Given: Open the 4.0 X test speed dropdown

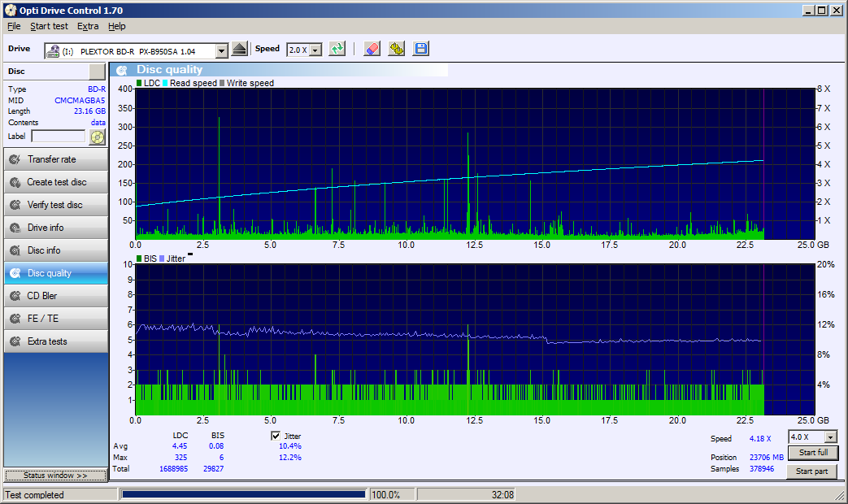Looking at the screenshot, I should click(831, 437).
